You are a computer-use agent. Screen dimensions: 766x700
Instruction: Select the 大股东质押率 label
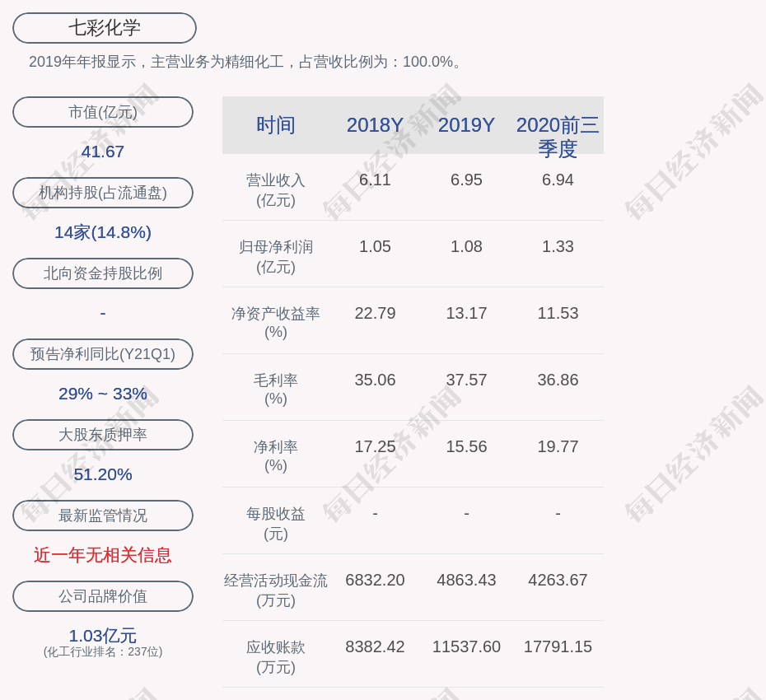pos(103,435)
